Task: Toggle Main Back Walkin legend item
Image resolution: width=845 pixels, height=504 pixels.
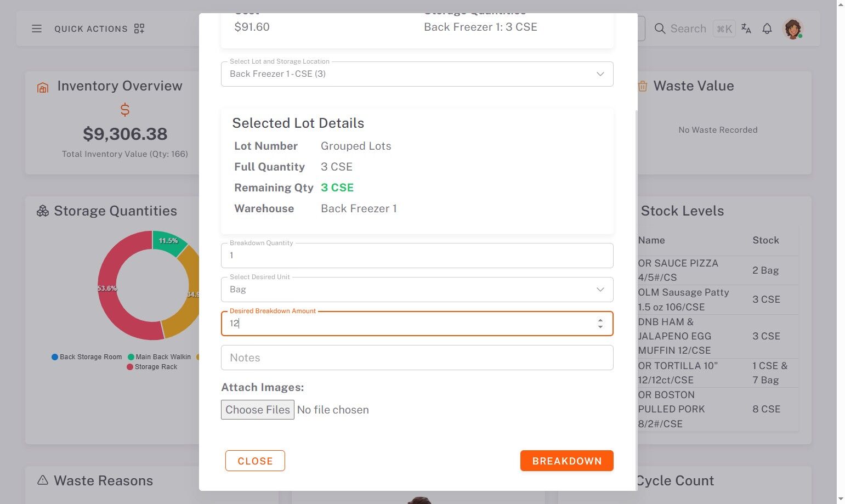Action: (159, 357)
